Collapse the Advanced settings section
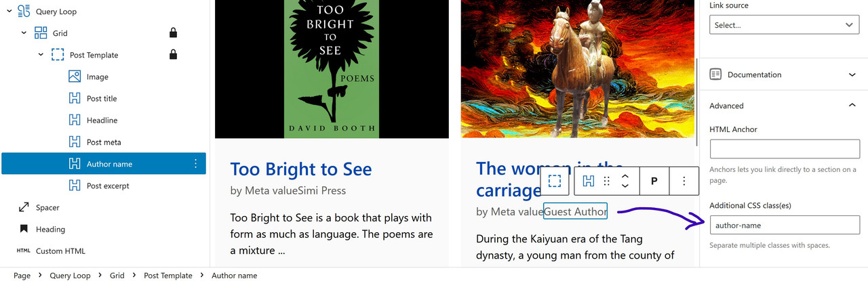The height and width of the screenshot is (281, 868). [x=783, y=106]
